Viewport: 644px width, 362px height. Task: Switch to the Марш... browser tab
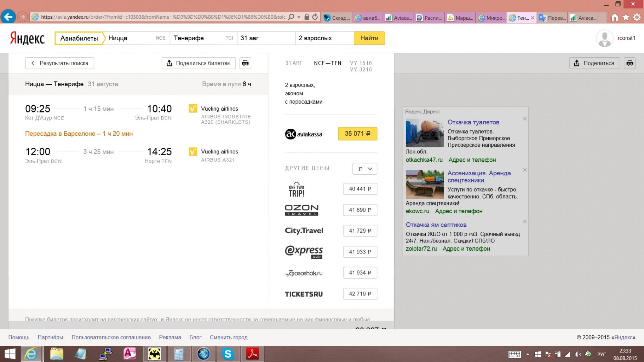pos(460,18)
